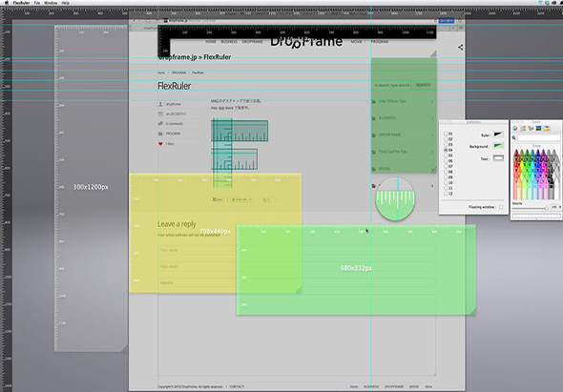Click the folder icon beside BUSINESS sidebar item
563x392 pixels.
coord(374,118)
